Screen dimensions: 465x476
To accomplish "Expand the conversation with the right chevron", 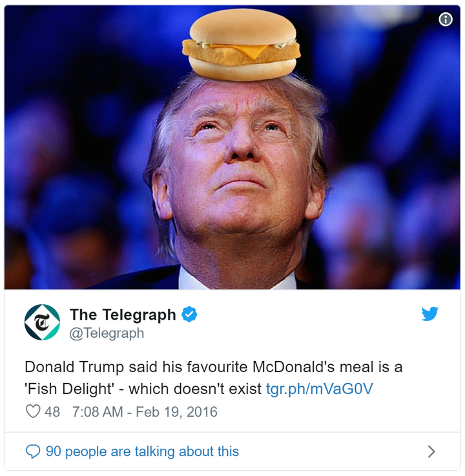I will (x=431, y=451).
